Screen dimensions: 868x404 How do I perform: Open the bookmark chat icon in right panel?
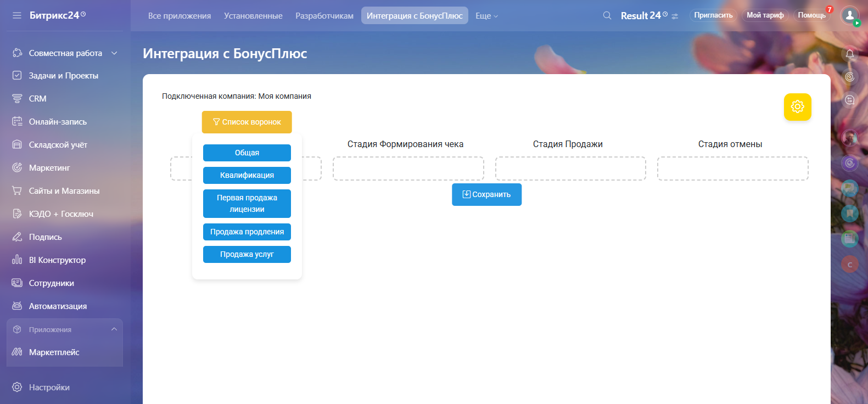[850, 214]
